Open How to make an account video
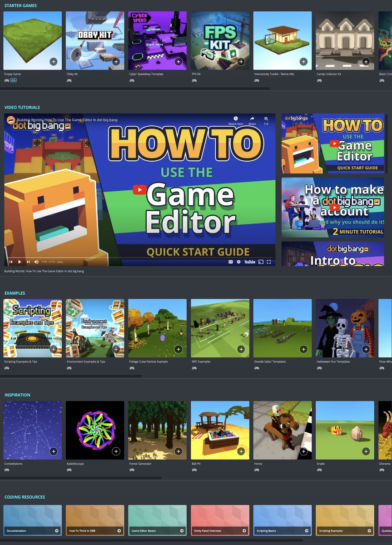This screenshot has height=545, width=392. (x=332, y=207)
